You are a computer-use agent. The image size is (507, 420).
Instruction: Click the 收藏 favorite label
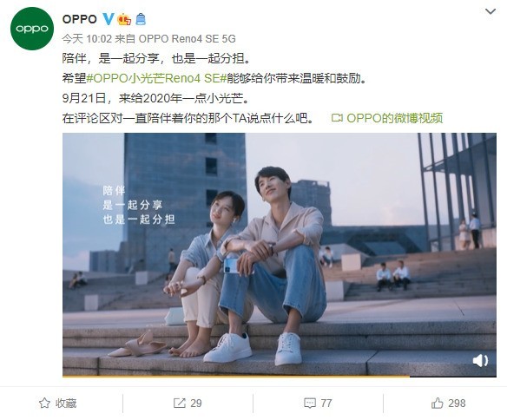66,404
